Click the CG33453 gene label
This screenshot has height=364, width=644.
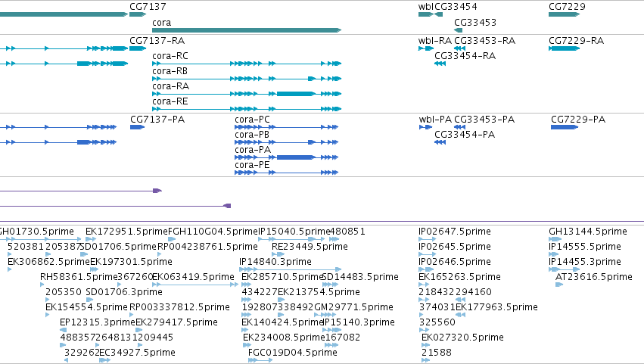pos(475,22)
